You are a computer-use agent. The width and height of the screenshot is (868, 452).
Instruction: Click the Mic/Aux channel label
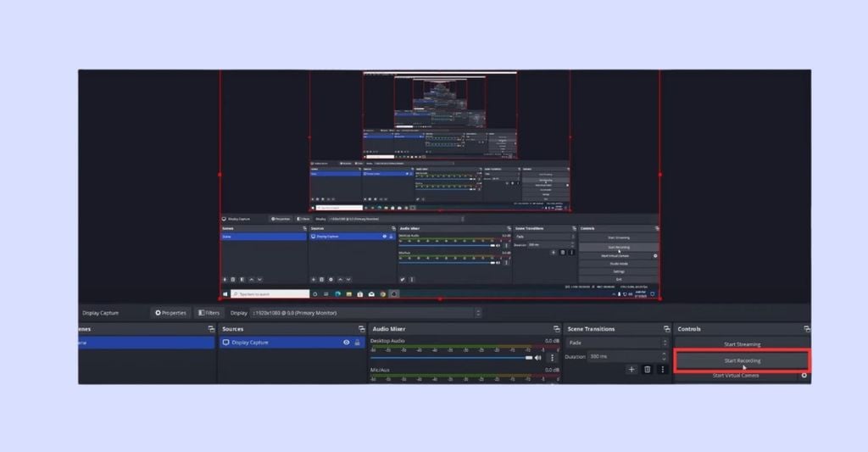coord(380,370)
